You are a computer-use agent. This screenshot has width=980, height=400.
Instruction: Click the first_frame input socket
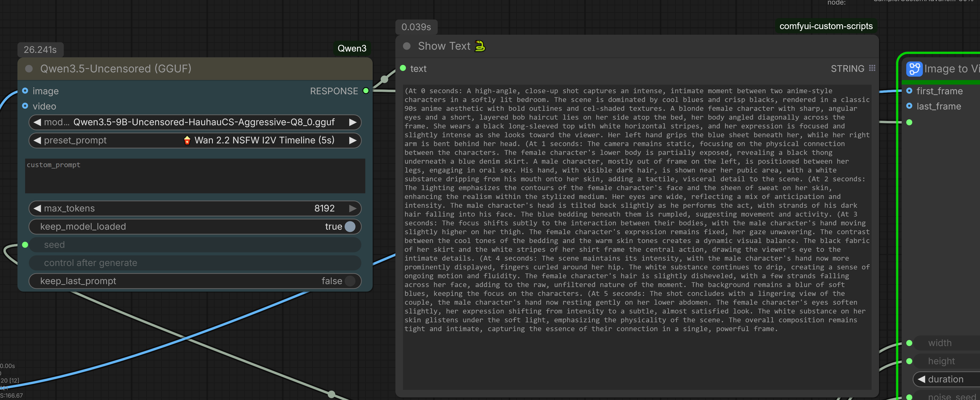[x=909, y=91]
